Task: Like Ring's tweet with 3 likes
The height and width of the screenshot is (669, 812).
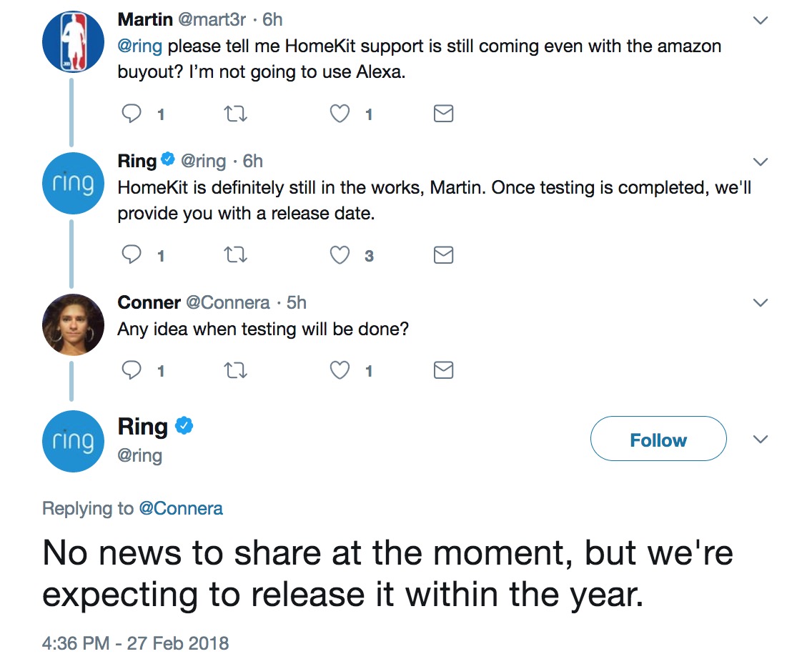Action: [340, 254]
